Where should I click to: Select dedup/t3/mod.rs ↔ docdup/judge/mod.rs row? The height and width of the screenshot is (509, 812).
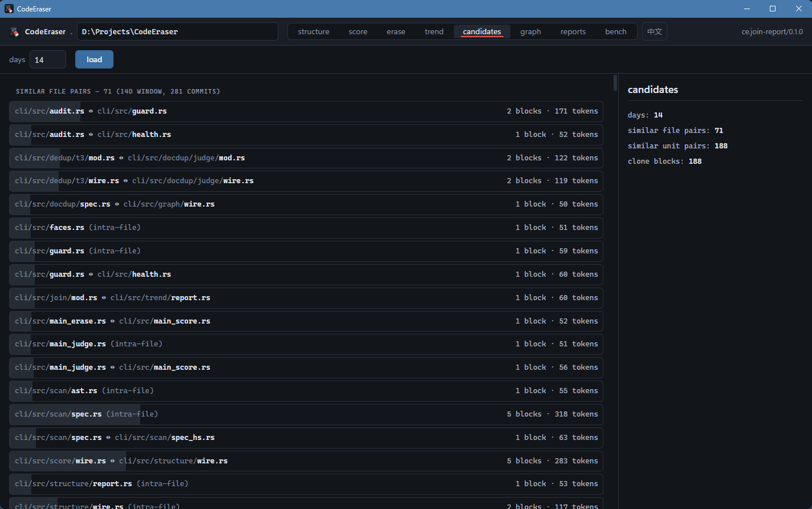click(x=306, y=157)
